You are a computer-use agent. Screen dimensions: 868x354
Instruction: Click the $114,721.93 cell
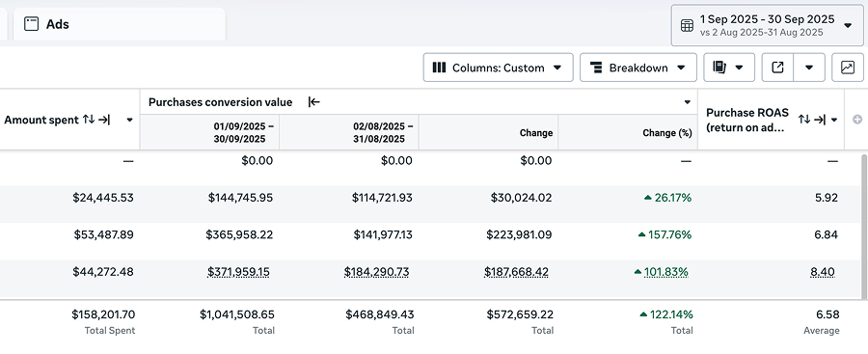pyautogui.click(x=382, y=198)
